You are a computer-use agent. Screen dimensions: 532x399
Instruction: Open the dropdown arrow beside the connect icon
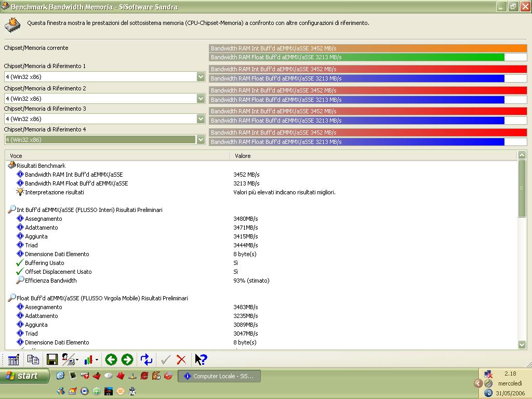point(77,360)
